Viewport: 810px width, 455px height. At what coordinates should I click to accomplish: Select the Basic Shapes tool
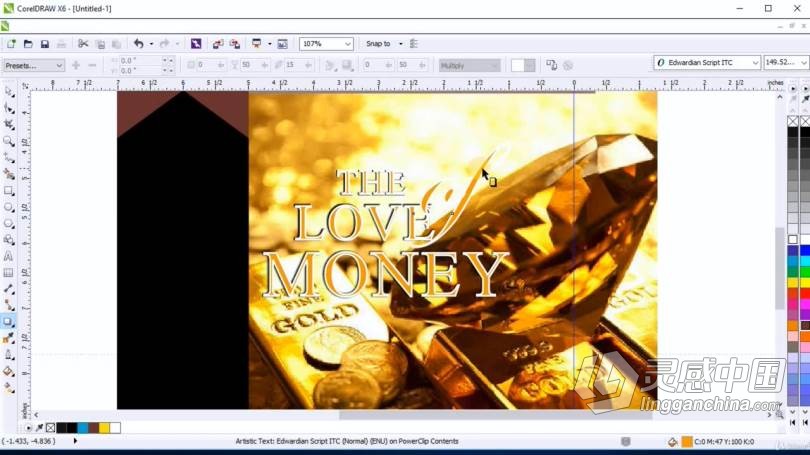pos(9,240)
